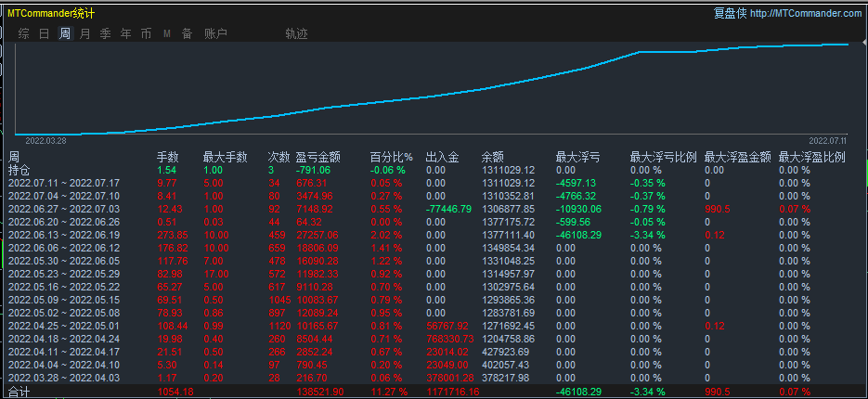Switch to the 季 quarterly tab
The height and width of the screenshot is (399, 868).
(x=105, y=33)
